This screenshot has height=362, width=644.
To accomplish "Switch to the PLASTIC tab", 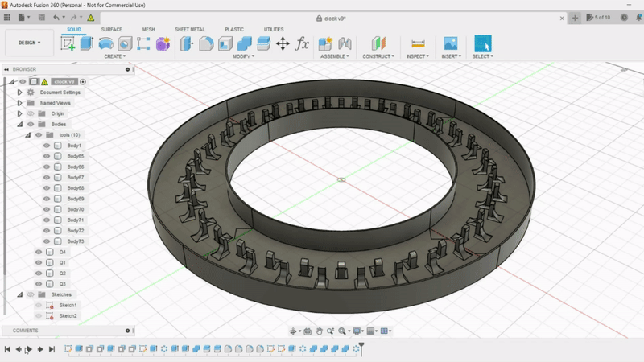I will coord(234,30).
